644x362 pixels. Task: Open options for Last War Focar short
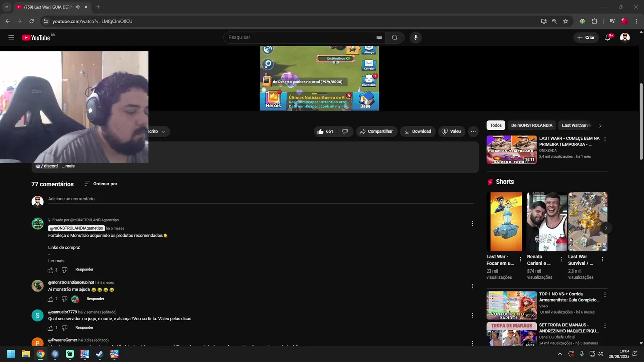tap(520, 259)
